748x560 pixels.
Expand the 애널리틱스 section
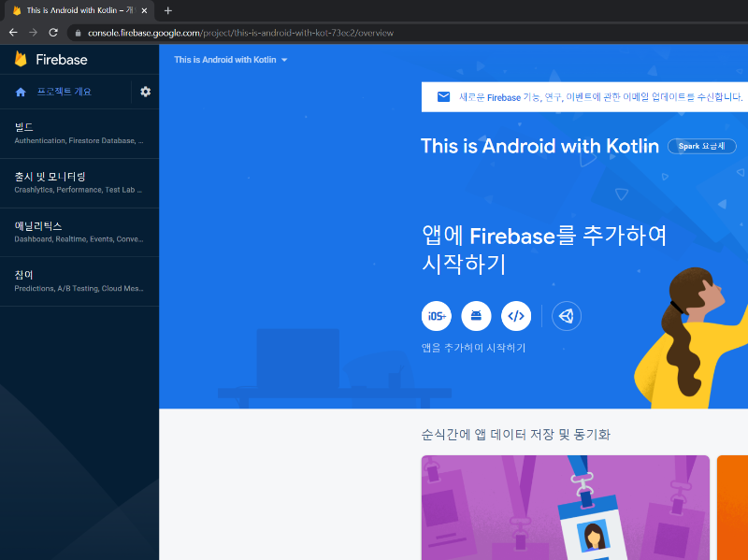pos(79,232)
